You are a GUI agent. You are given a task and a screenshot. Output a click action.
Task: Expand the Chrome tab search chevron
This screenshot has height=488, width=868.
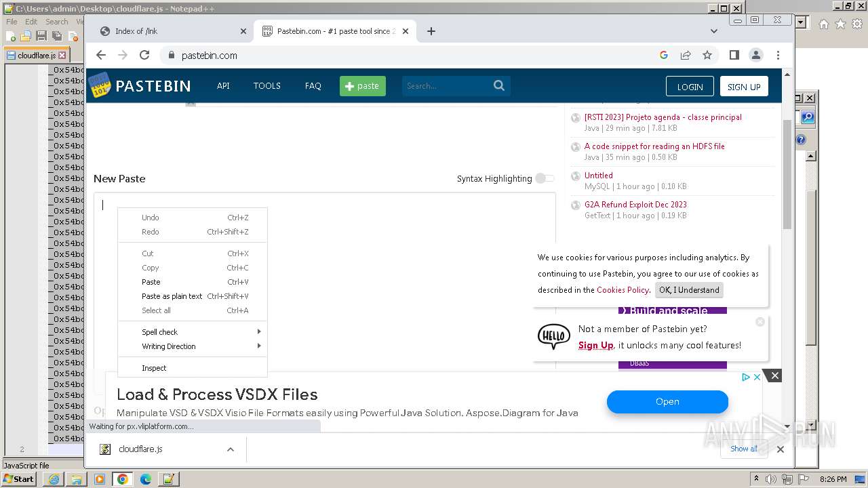tap(714, 31)
